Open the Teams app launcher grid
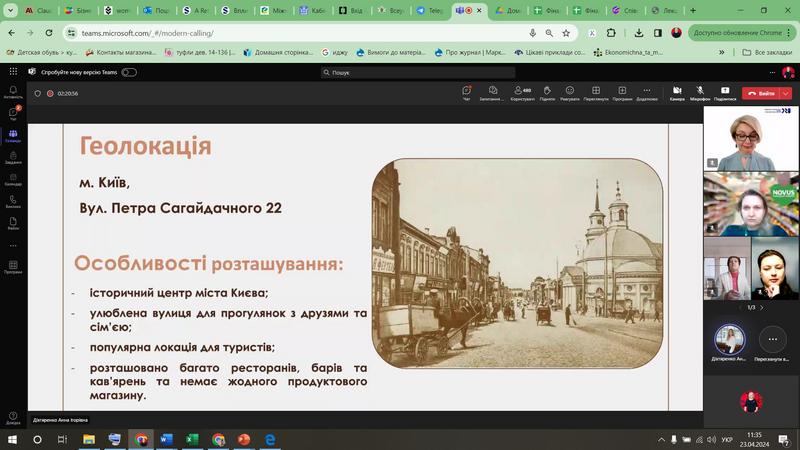The height and width of the screenshot is (450, 800). (x=13, y=72)
